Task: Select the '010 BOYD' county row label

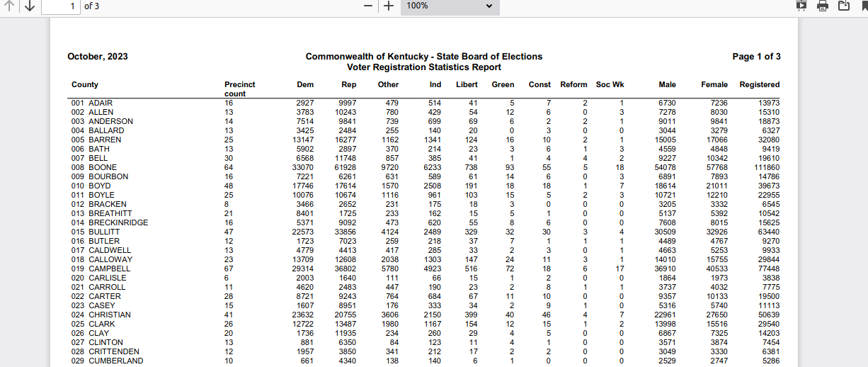Action: [x=92, y=186]
